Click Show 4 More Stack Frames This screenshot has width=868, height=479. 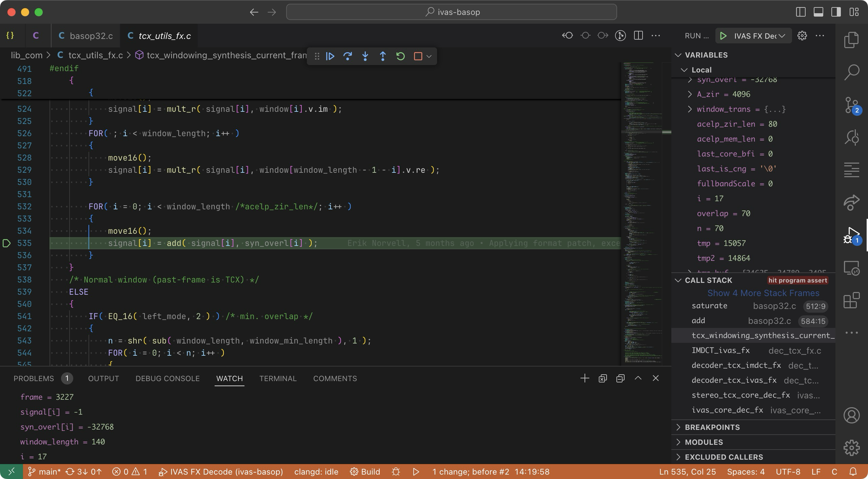(x=763, y=293)
